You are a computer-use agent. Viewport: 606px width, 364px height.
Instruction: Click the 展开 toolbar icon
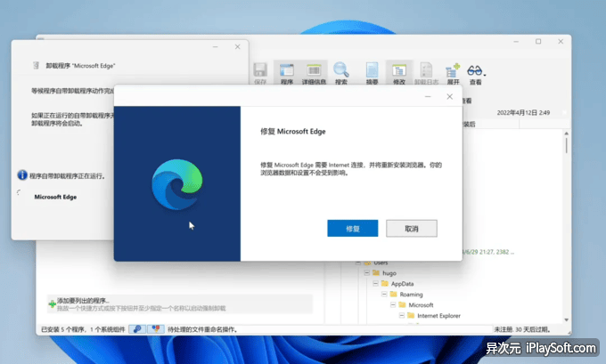[x=453, y=73]
